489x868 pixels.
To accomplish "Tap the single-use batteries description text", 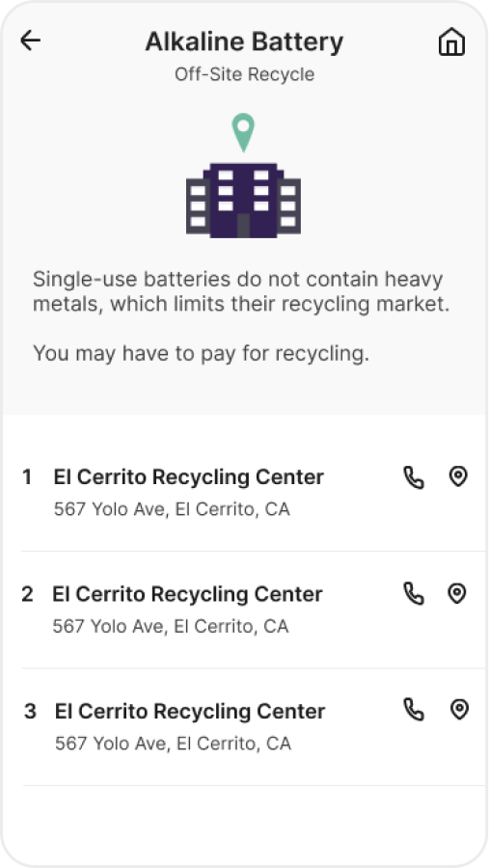I will coord(241,291).
